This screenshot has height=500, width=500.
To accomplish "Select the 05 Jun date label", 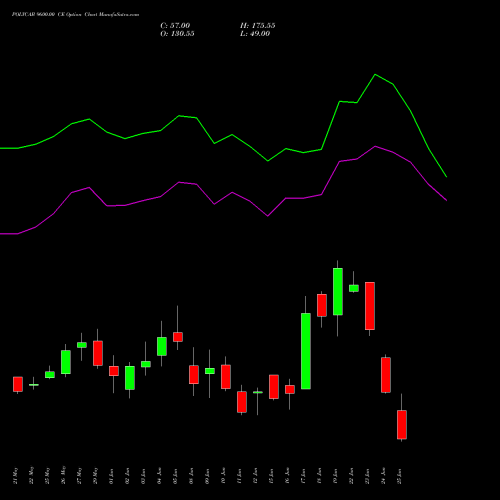I will point(176,476).
